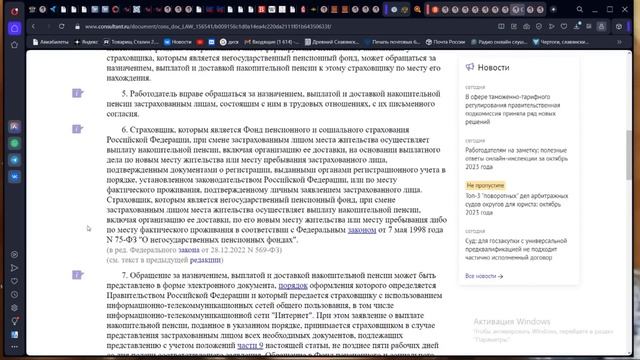Open the Opera main menu logo

14,11
